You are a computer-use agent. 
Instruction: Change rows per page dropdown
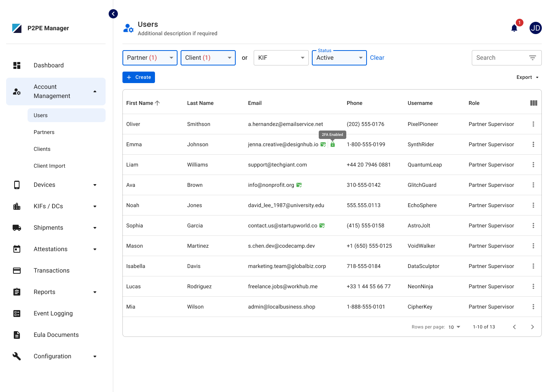[x=455, y=327]
